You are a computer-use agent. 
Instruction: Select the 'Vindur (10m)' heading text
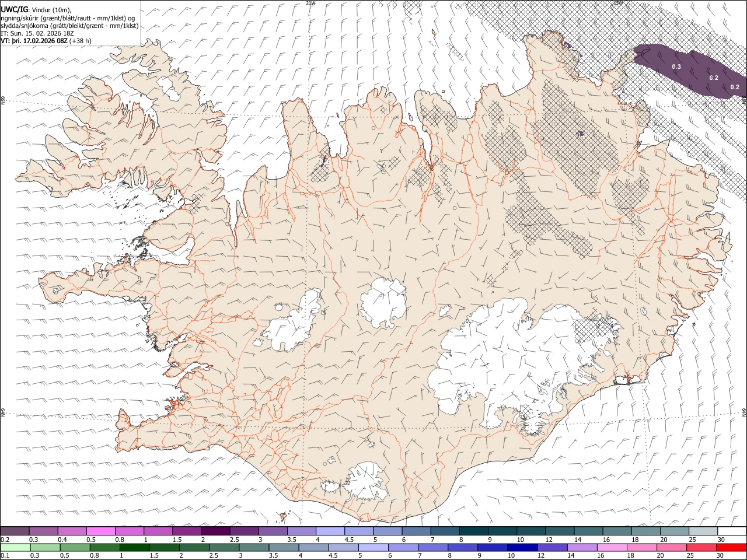point(51,10)
